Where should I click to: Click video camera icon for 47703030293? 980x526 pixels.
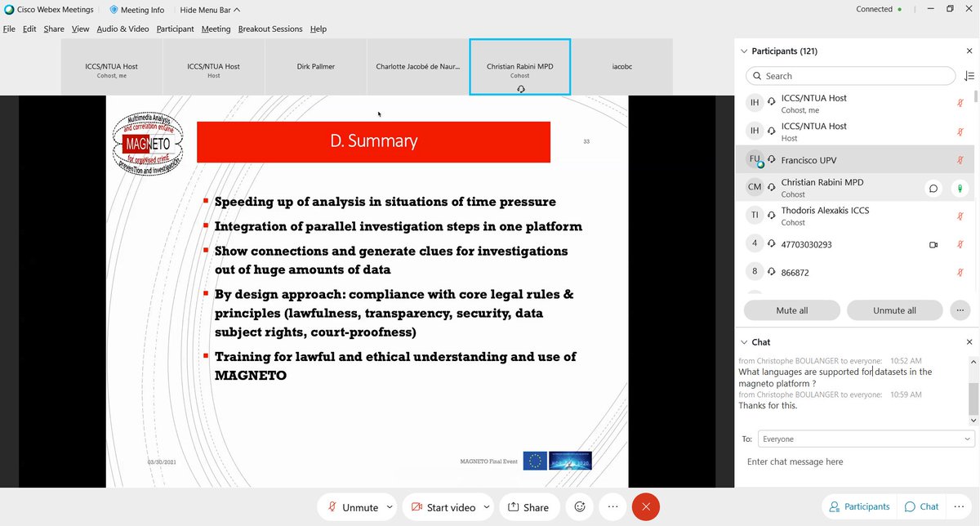[933, 244]
